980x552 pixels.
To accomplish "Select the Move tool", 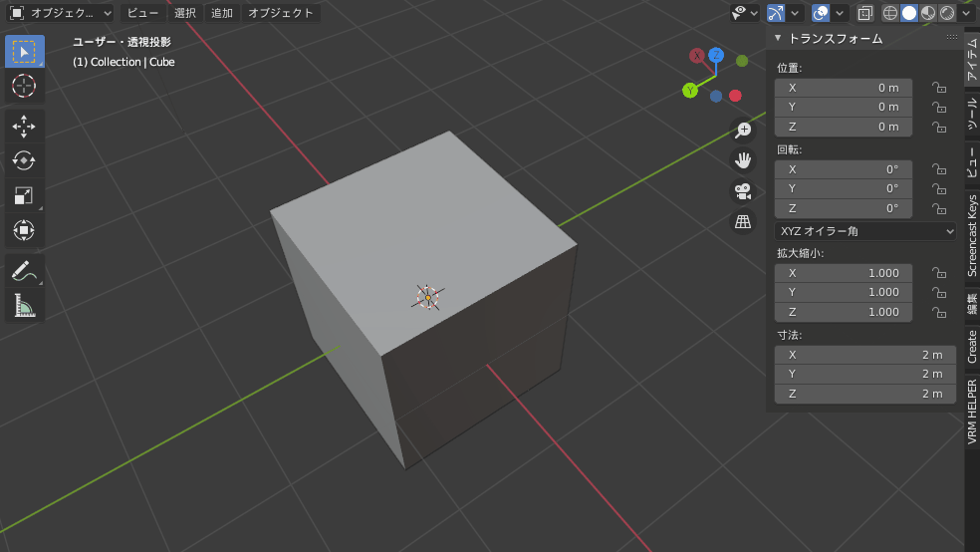I will click(x=24, y=127).
